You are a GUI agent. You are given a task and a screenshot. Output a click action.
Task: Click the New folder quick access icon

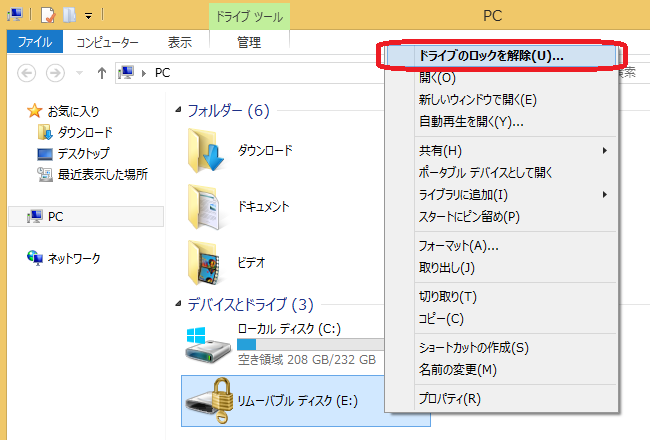[x=70, y=15]
